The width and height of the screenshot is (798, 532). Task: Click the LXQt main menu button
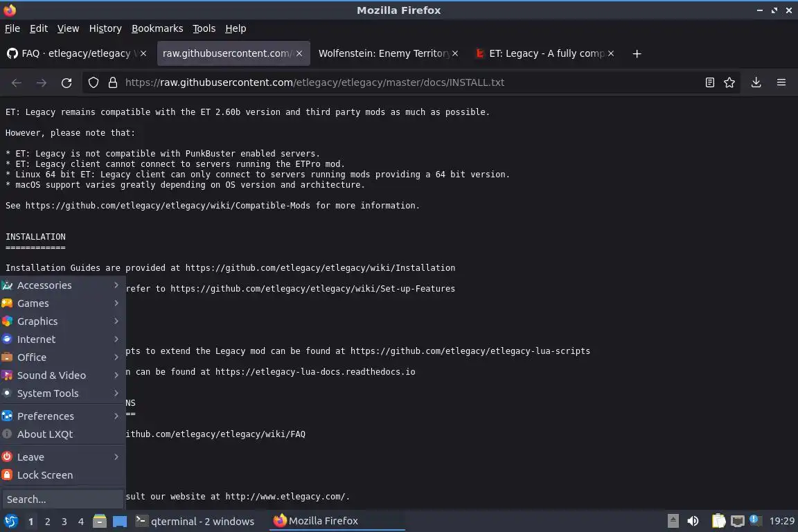(10, 521)
